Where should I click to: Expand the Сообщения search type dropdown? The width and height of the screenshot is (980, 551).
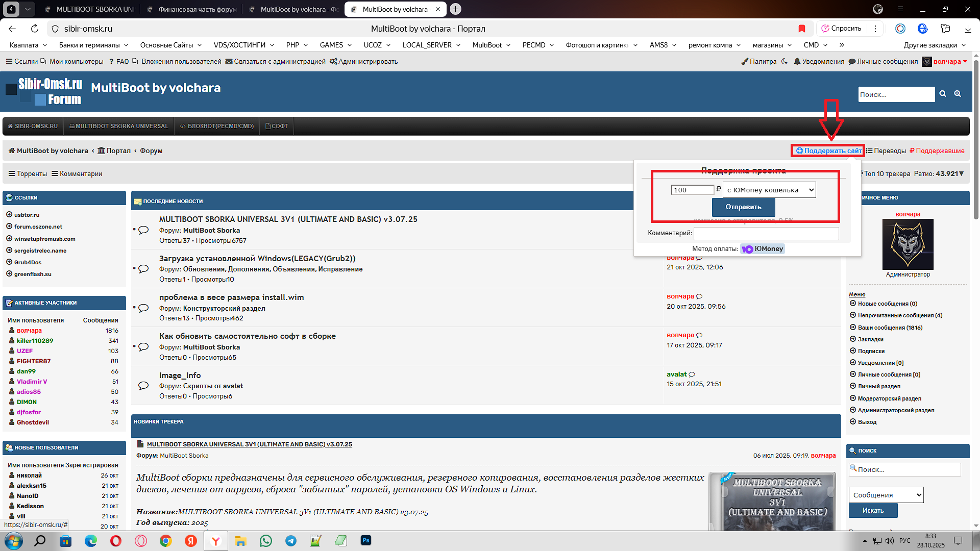tap(886, 495)
